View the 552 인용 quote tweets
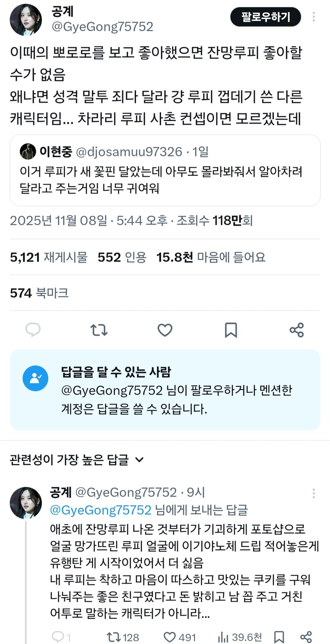 (x=121, y=257)
